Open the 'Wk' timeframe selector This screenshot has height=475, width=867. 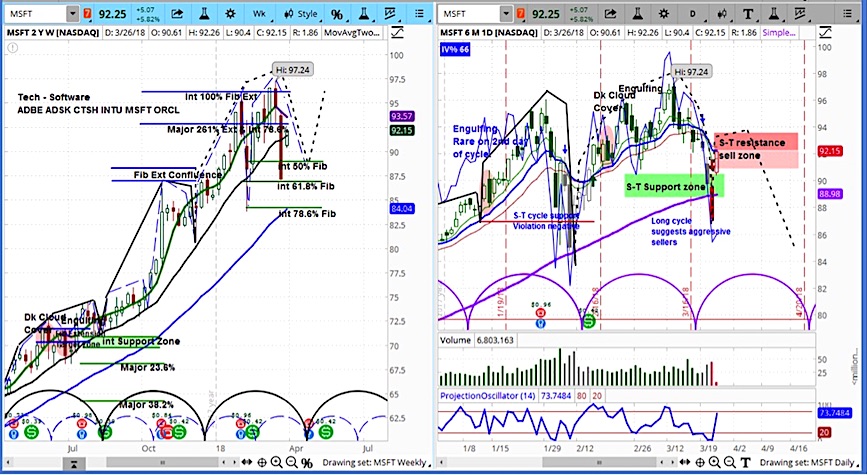tap(259, 14)
